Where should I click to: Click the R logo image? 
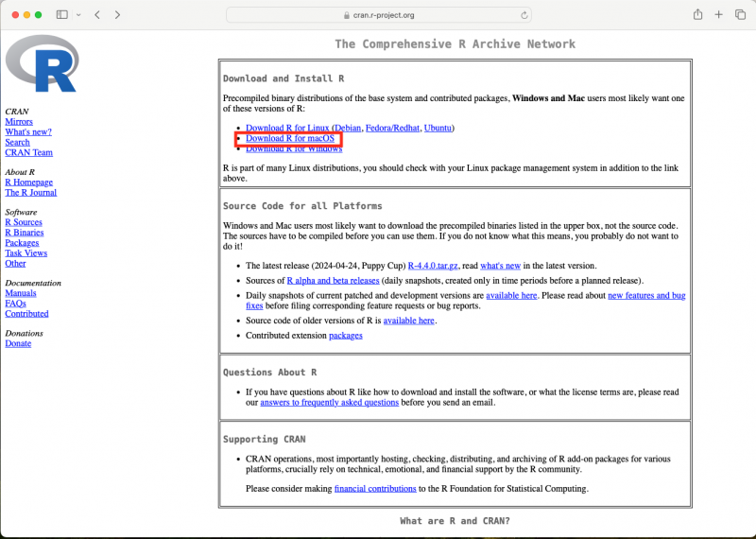(x=42, y=63)
